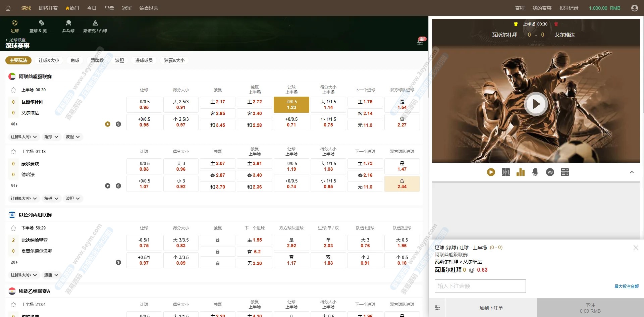This screenshot has height=317, width=644.
Task: Switch to the 角球 tab
Action: (75, 60)
